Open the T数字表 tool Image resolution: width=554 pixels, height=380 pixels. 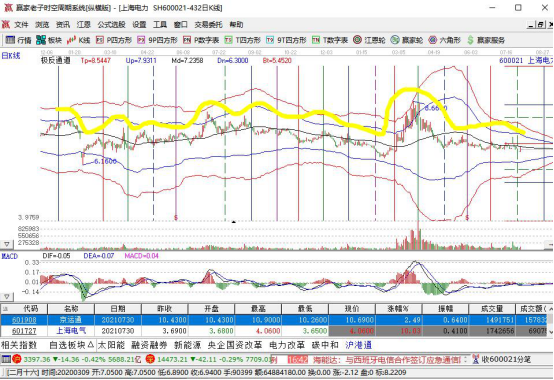point(330,40)
